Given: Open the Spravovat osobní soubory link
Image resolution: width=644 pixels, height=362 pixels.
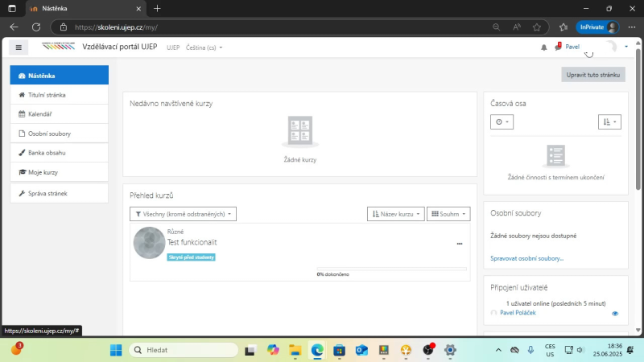Looking at the screenshot, I should 527,258.
